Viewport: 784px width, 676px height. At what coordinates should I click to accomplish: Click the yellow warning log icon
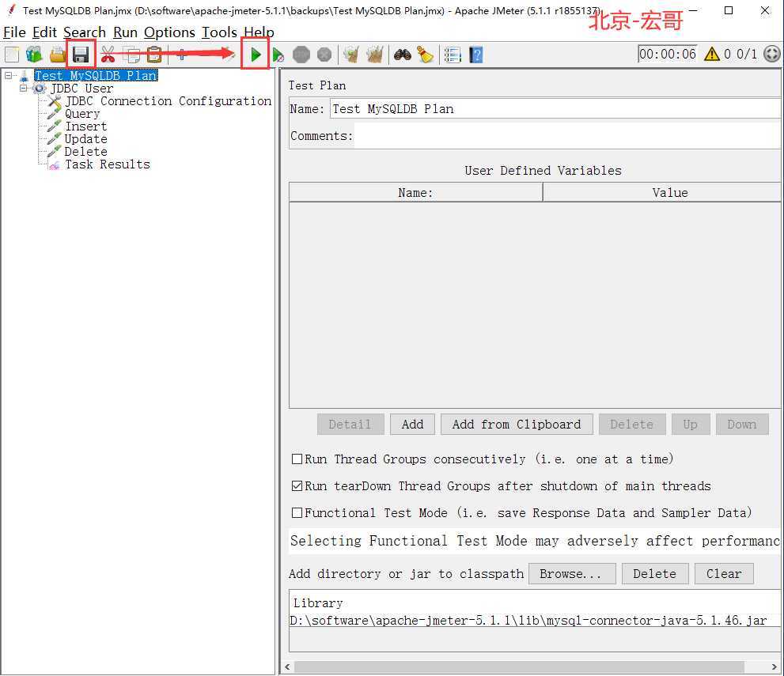711,54
